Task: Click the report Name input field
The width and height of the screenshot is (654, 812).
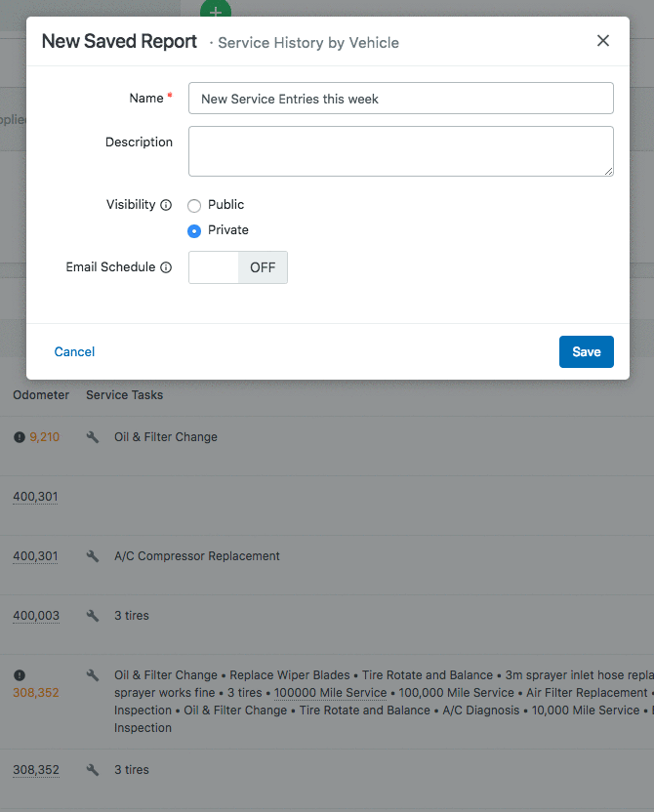Action: click(x=400, y=99)
